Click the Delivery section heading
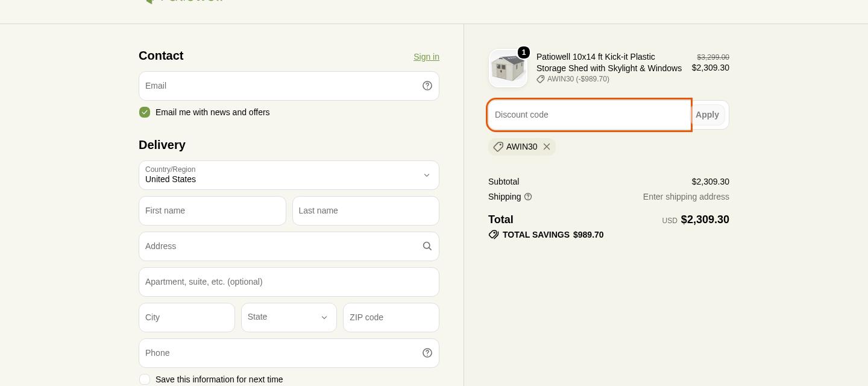Image resolution: width=868 pixels, height=386 pixels. [162, 145]
